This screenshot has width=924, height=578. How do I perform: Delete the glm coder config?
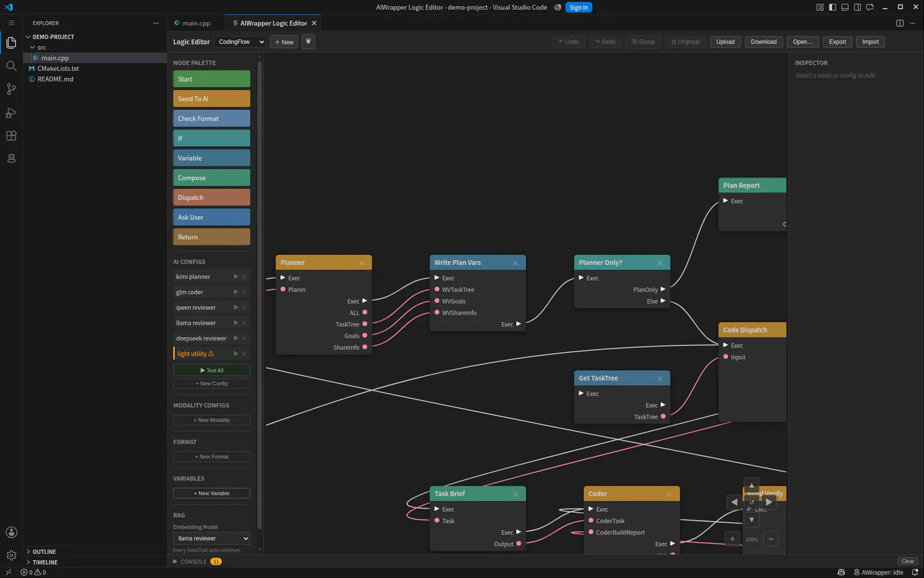coord(244,292)
